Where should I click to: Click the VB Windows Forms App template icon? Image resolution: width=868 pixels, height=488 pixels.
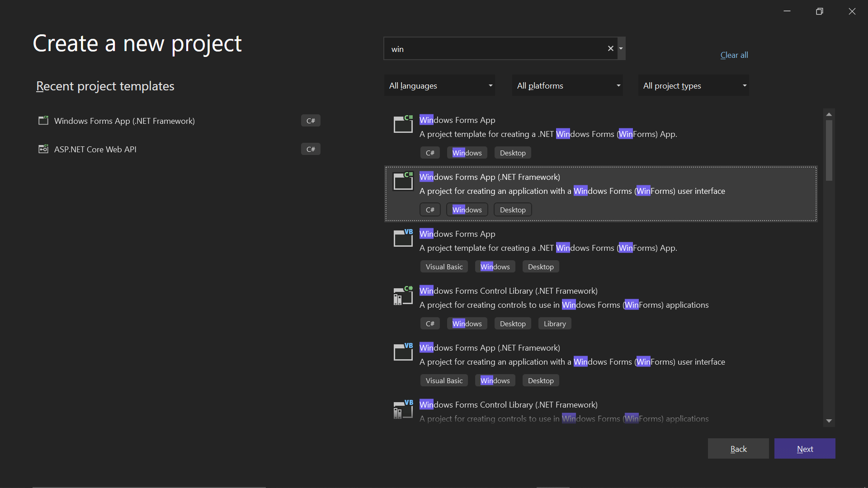pyautogui.click(x=403, y=238)
